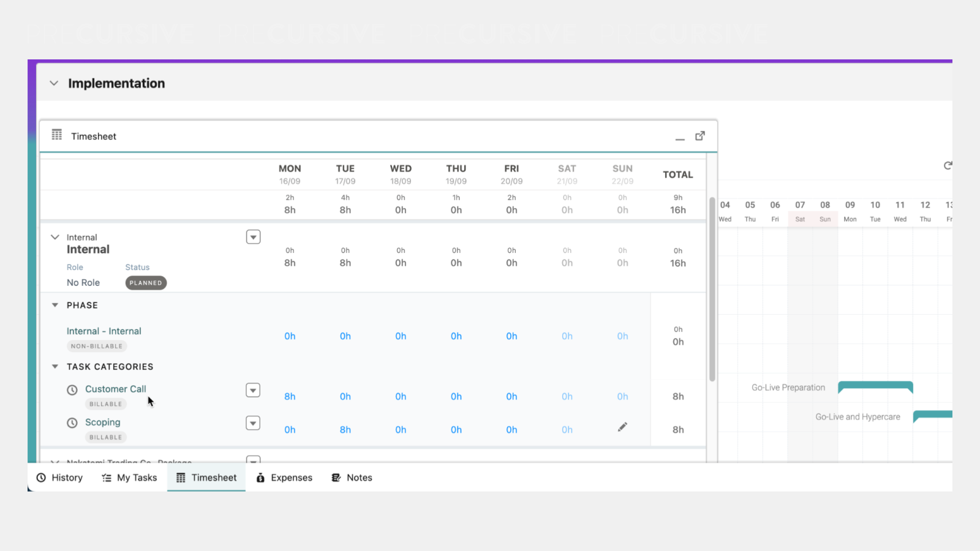Open dropdown menu for Internal project

coord(253,237)
